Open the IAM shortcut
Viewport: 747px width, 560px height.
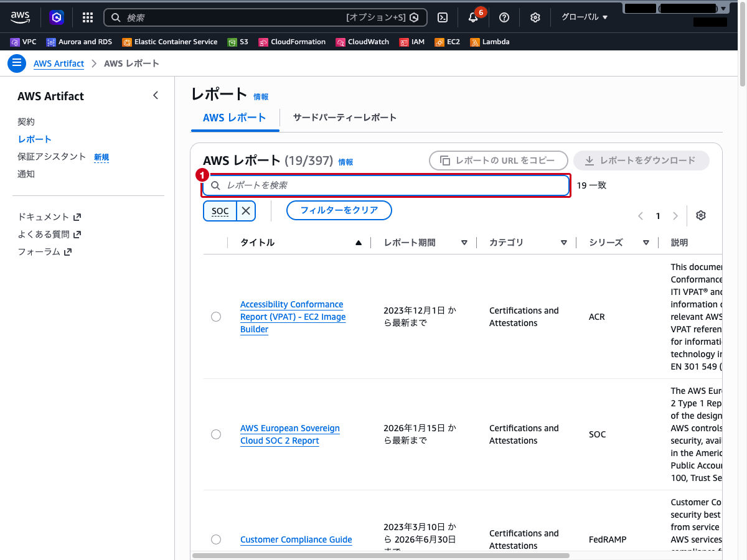(412, 42)
